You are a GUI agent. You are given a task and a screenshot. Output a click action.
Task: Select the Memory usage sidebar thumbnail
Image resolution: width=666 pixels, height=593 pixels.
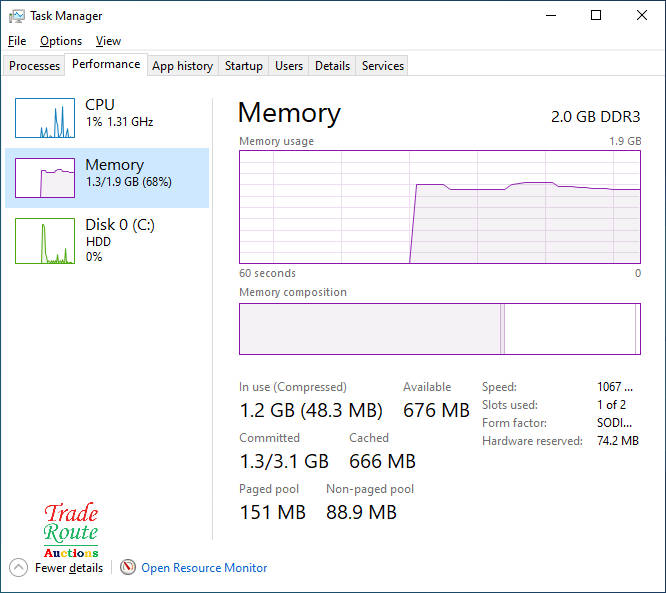(45, 178)
